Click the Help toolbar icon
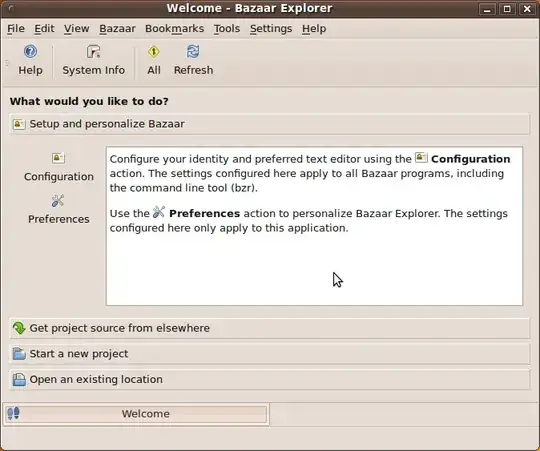The width and height of the screenshot is (540, 451). (x=30, y=52)
